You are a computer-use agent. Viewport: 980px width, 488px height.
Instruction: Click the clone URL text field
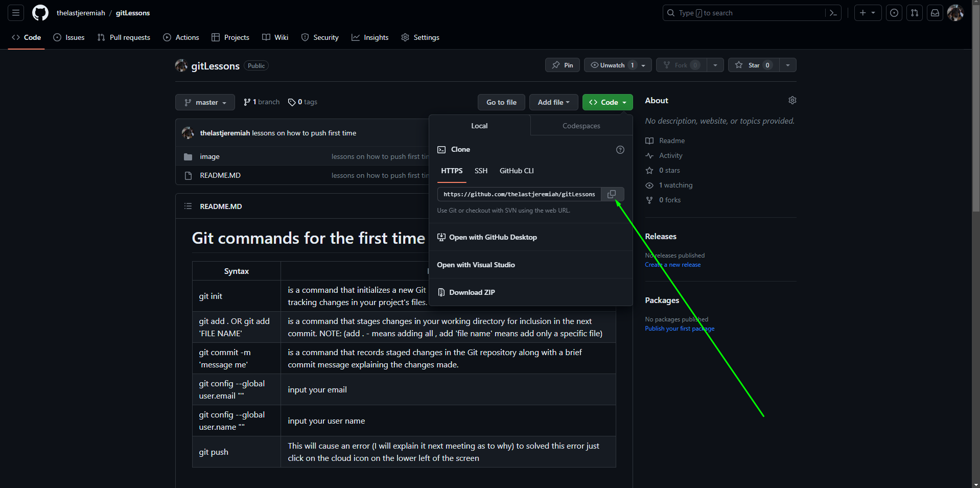click(x=519, y=194)
